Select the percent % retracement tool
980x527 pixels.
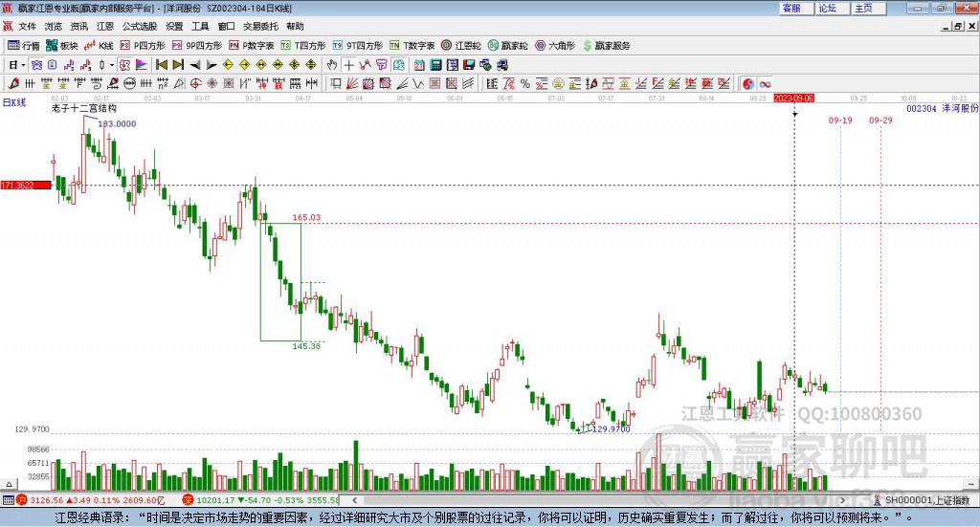tap(525, 83)
